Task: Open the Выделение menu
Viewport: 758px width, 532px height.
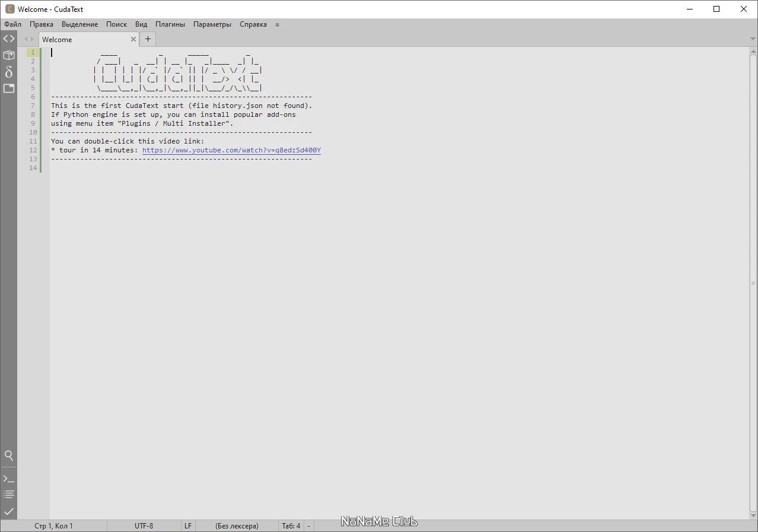Action: pos(79,24)
